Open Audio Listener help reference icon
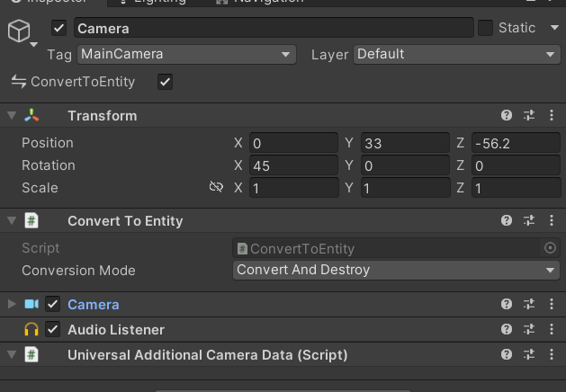 pos(507,330)
